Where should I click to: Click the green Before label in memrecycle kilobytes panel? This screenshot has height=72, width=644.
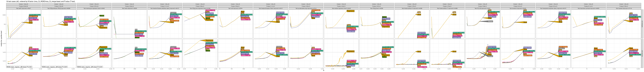[x=102, y=16]
